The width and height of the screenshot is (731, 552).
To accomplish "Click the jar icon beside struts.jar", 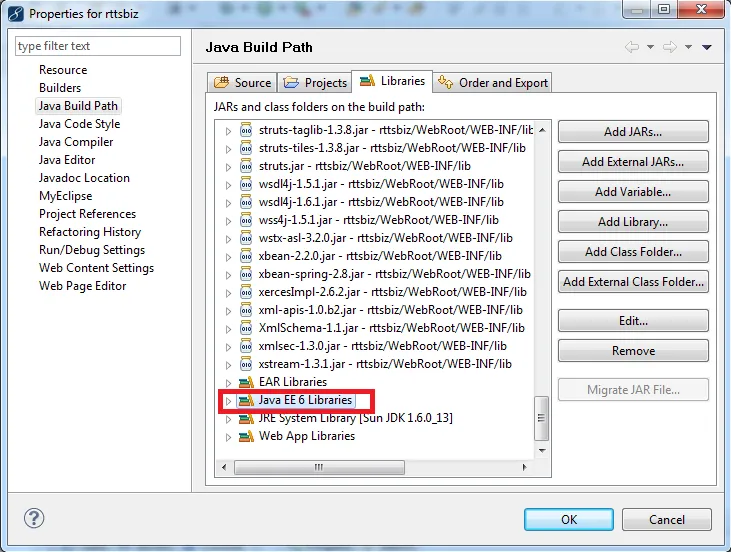I will point(246,166).
